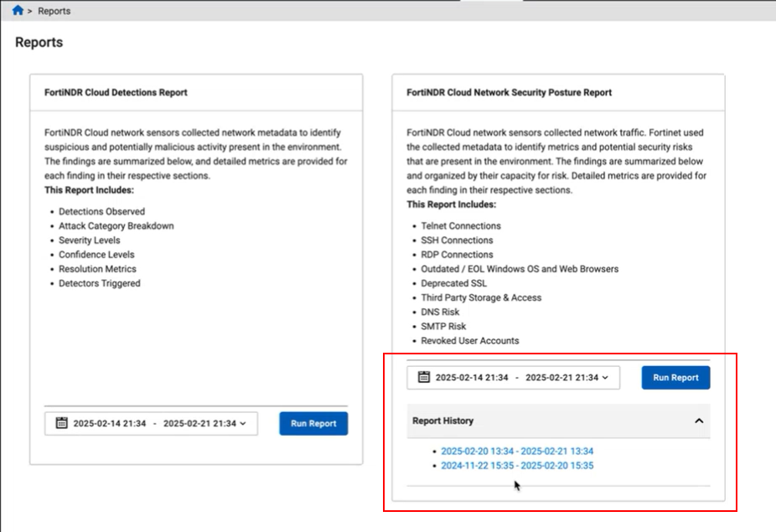Click the Reports page heading
Viewport: 776px width, 532px height.
click(39, 43)
